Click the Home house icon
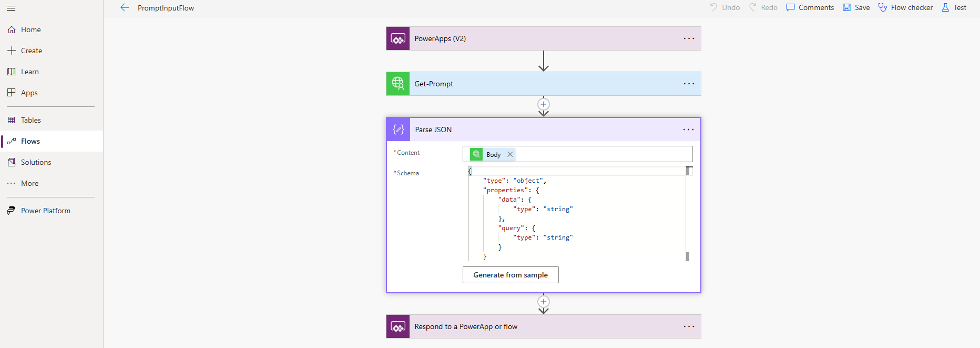 (x=12, y=29)
